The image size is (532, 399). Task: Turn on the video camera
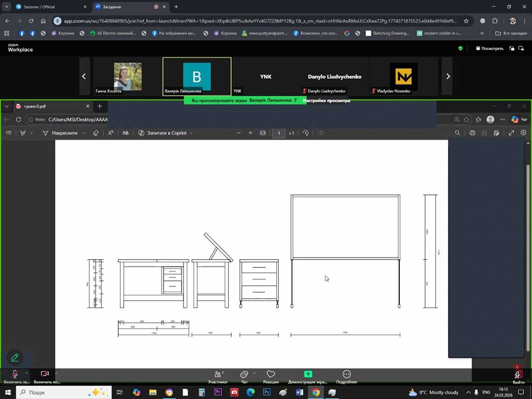click(x=44, y=375)
